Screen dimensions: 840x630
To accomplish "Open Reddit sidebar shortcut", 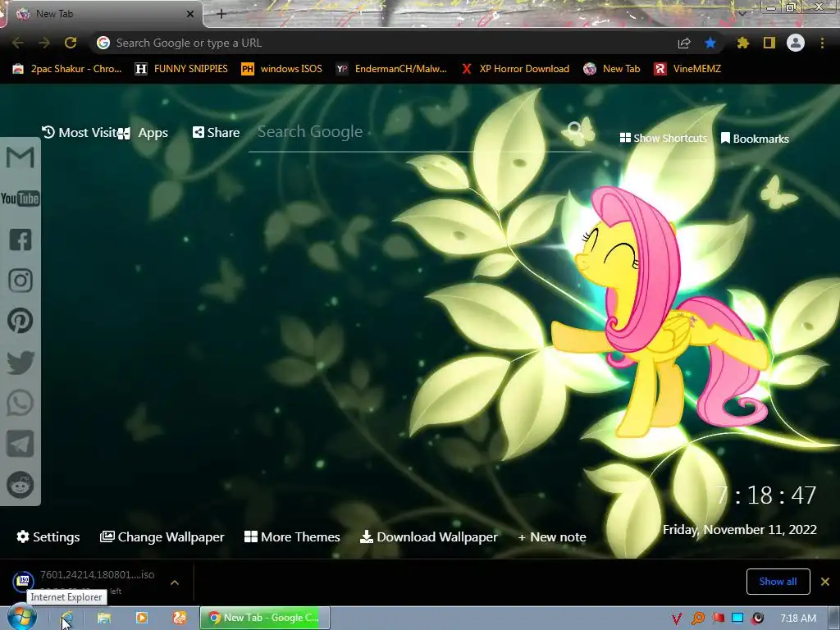I will pos(21,485).
